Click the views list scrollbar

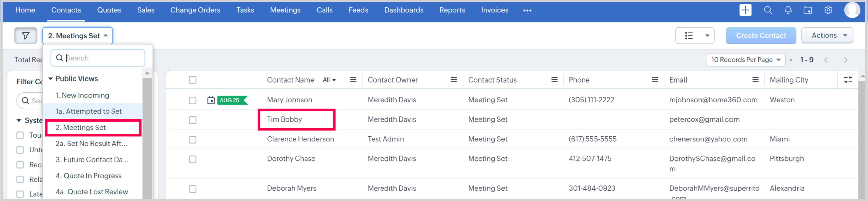pyautogui.click(x=147, y=135)
